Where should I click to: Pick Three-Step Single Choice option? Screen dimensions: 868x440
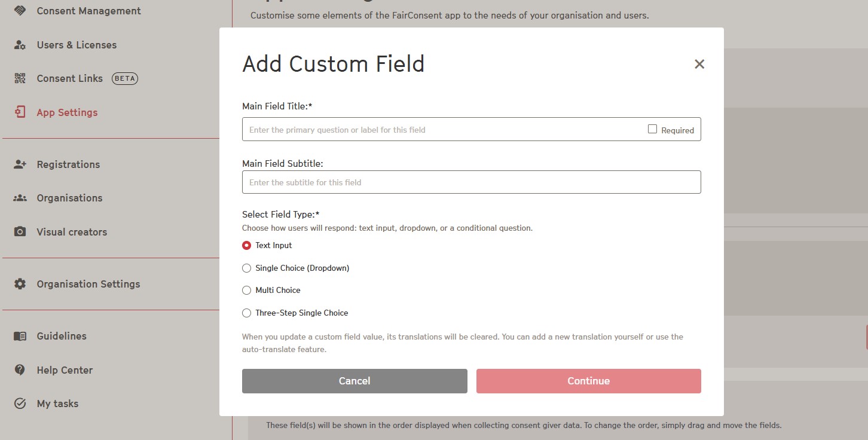pos(246,313)
